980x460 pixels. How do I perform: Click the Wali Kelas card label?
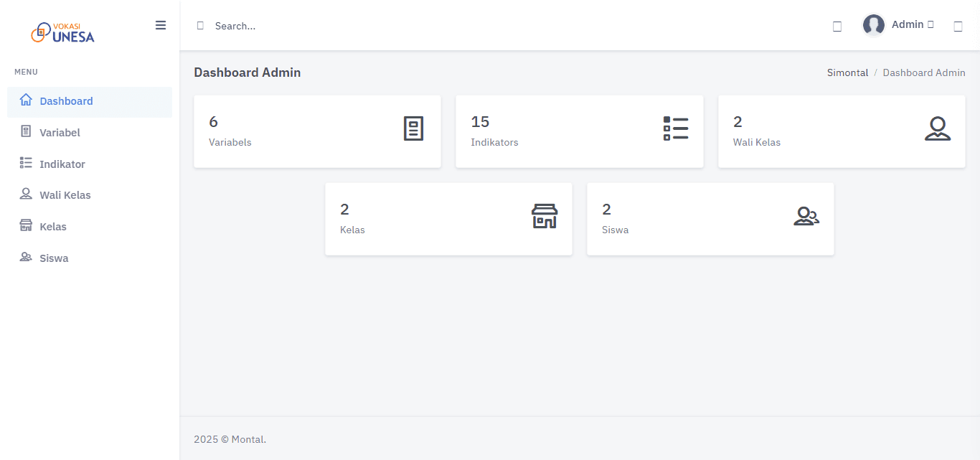click(x=757, y=142)
